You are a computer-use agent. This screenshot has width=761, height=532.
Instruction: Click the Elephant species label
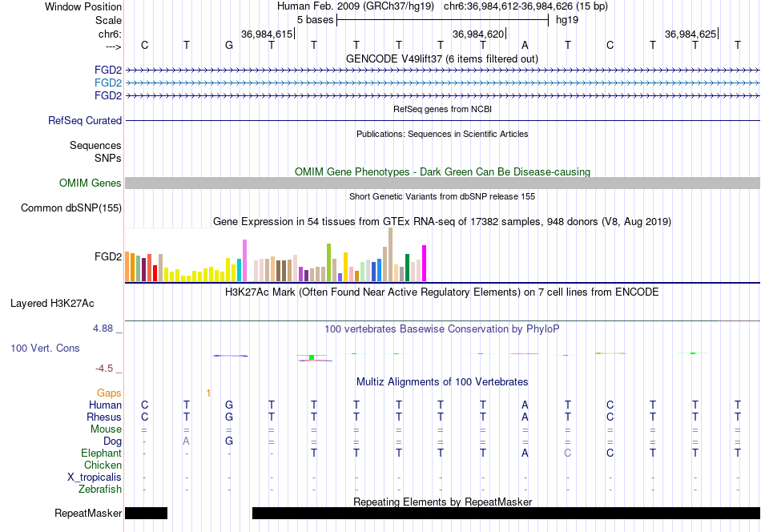(x=101, y=453)
